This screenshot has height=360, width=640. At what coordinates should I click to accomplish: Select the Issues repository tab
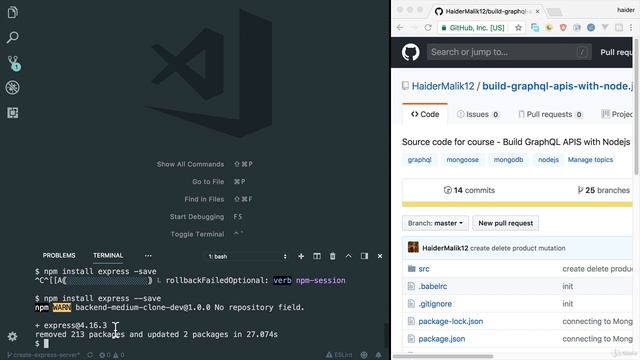[x=478, y=114]
